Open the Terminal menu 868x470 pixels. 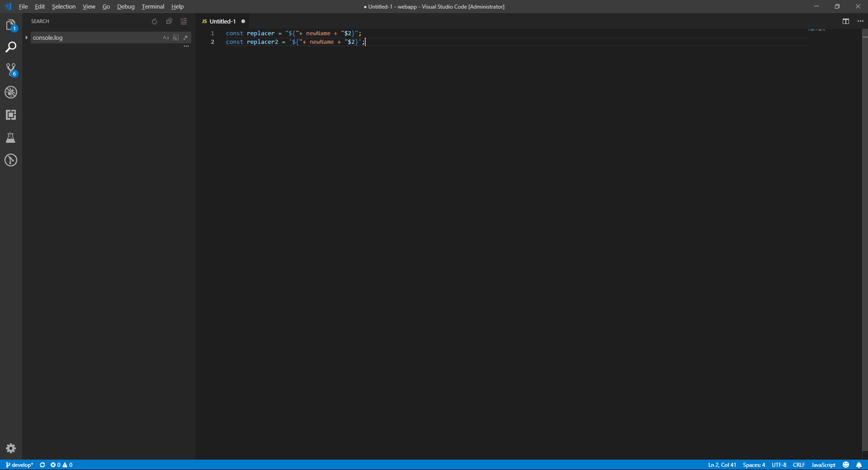(152, 6)
